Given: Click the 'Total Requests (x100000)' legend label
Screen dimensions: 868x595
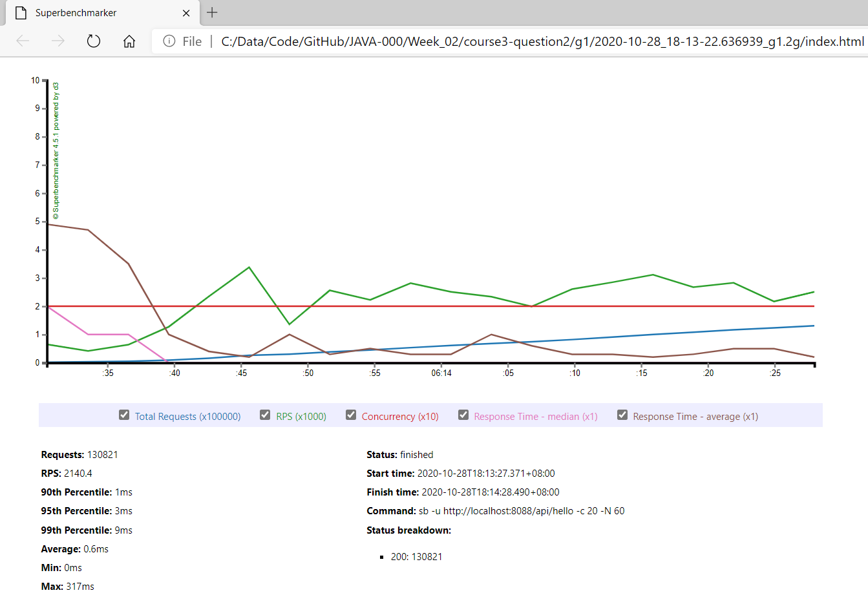Looking at the screenshot, I should click(187, 417).
